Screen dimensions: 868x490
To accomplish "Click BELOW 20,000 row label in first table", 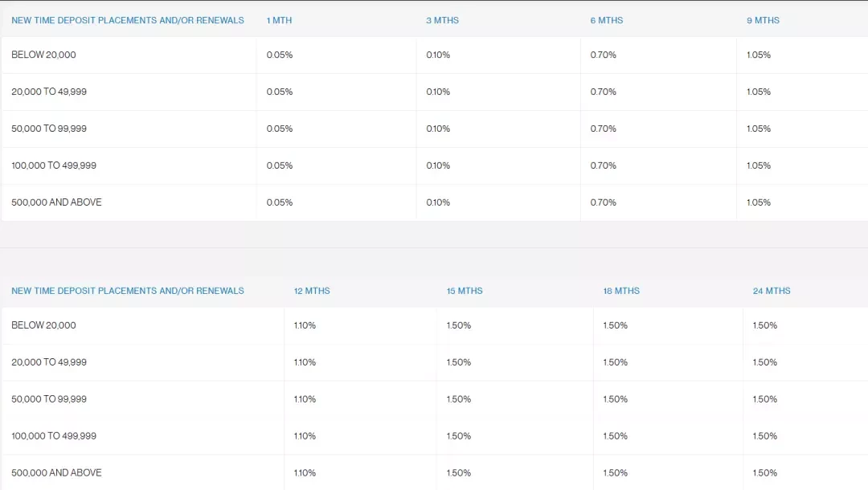I will tap(43, 55).
